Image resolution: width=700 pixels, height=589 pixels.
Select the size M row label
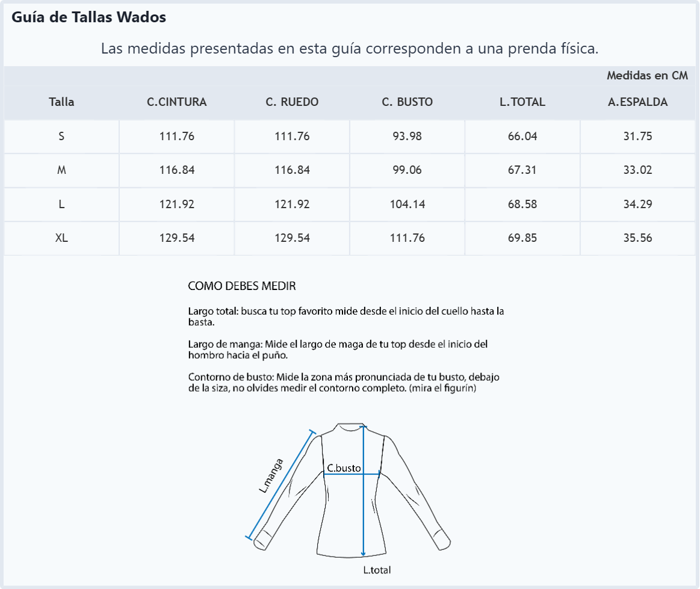(61, 170)
